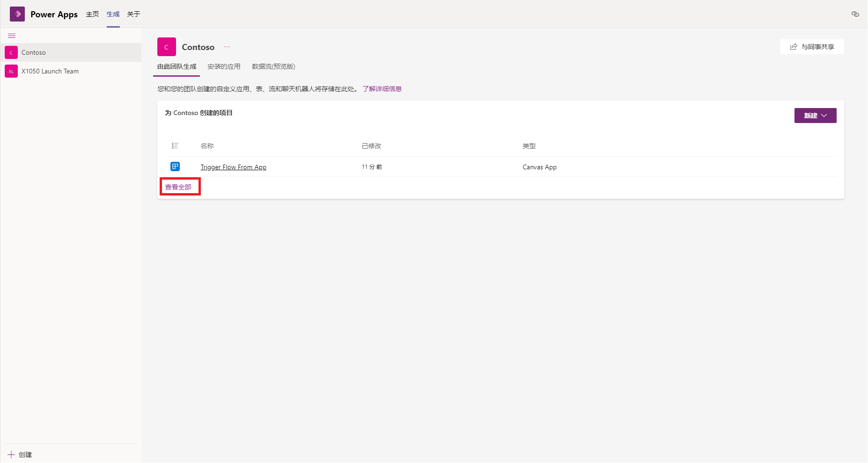Open the Trigger Flow From App link
The height and width of the screenshot is (463, 868).
point(233,167)
